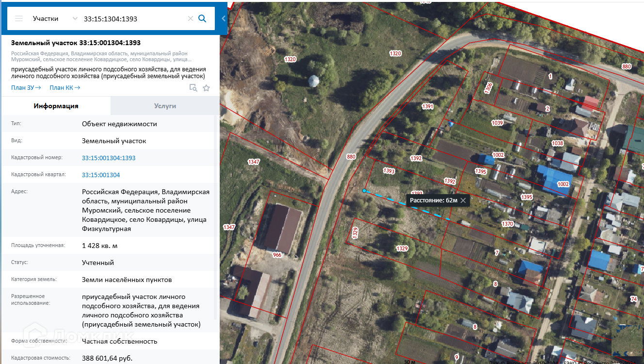Click the blue magnifier search icon

(x=203, y=18)
